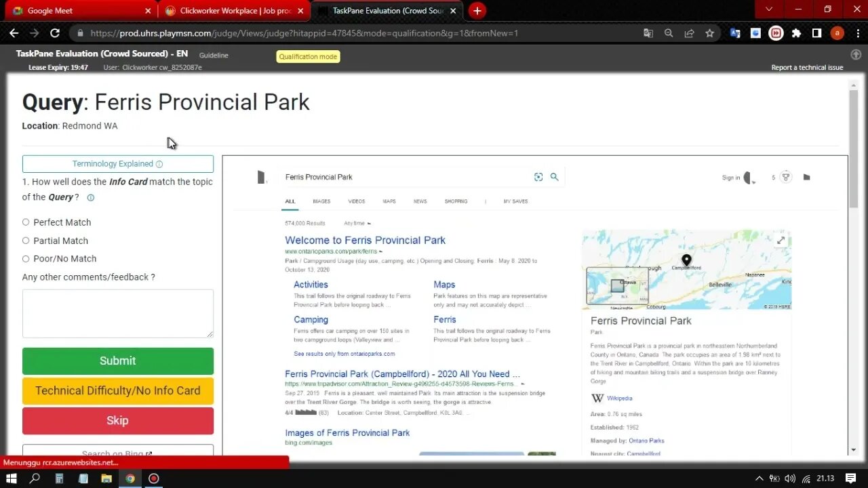Click the red Skip button
The width and height of the screenshot is (868, 488).
(118, 421)
